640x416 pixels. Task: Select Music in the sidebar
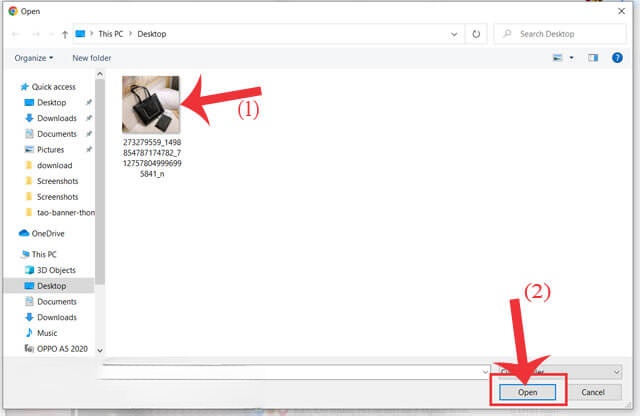(47, 333)
